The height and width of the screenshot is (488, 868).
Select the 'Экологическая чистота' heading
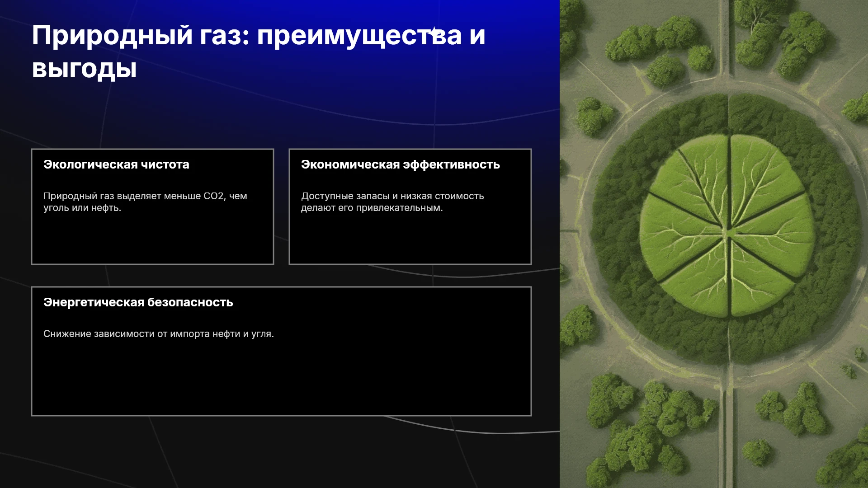pyautogui.click(x=116, y=164)
